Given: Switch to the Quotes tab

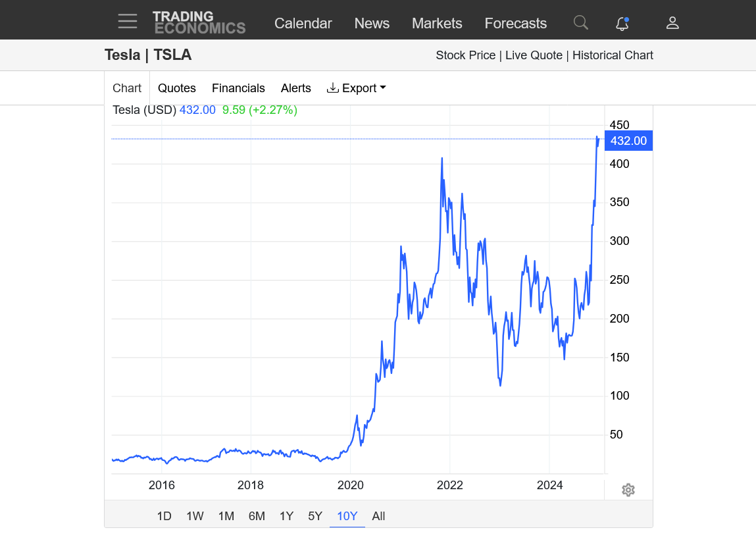Looking at the screenshot, I should [177, 88].
